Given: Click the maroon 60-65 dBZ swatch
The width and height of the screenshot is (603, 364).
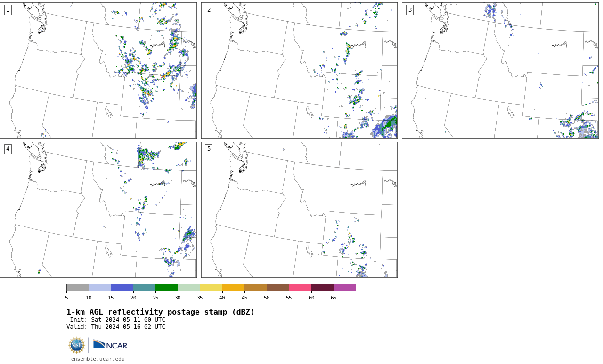Looking at the screenshot, I should [322, 288].
